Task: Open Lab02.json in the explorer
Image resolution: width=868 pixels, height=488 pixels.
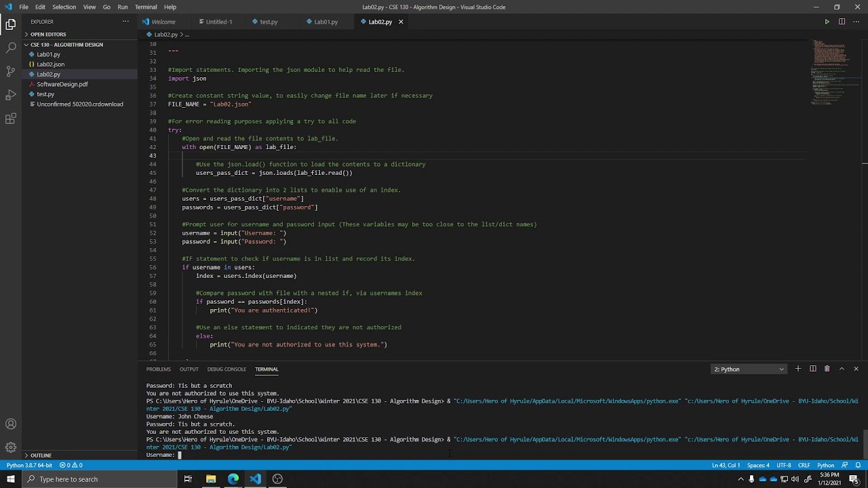Action: pos(51,64)
